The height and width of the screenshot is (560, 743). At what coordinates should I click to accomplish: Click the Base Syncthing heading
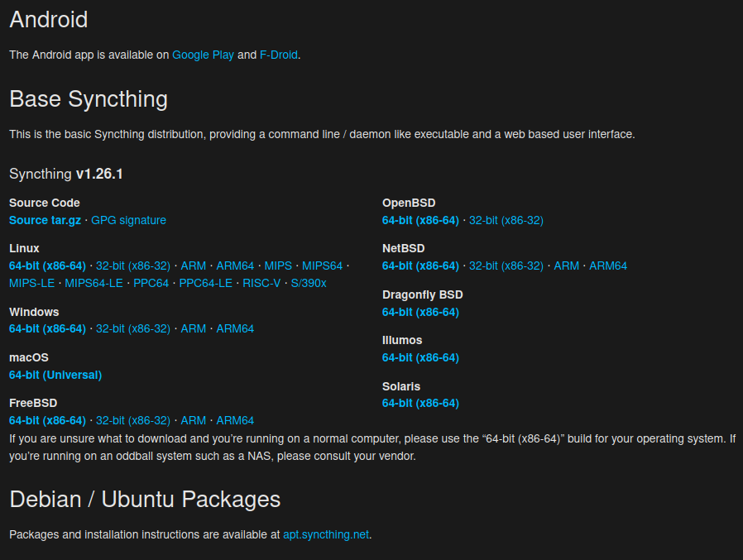coord(89,99)
